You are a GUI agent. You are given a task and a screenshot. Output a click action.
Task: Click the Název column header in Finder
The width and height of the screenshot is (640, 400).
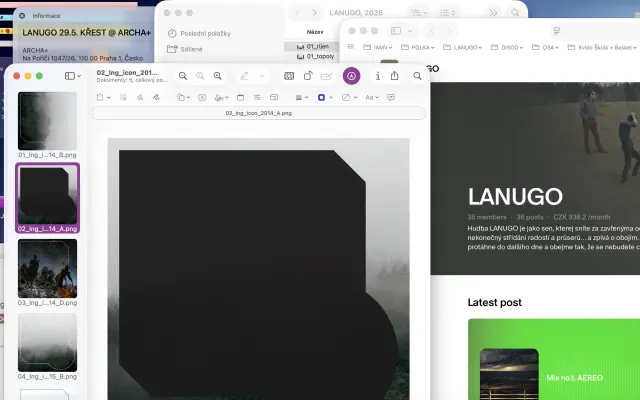click(314, 32)
